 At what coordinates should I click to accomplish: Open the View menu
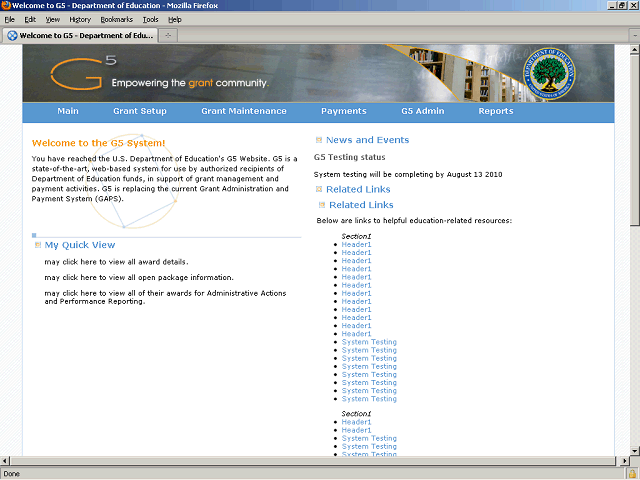tap(52, 19)
